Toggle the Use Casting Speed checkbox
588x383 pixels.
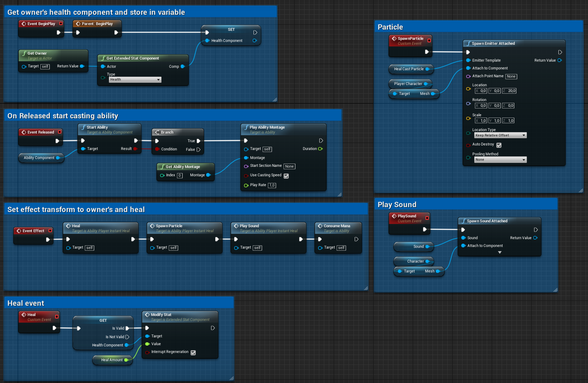click(286, 176)
